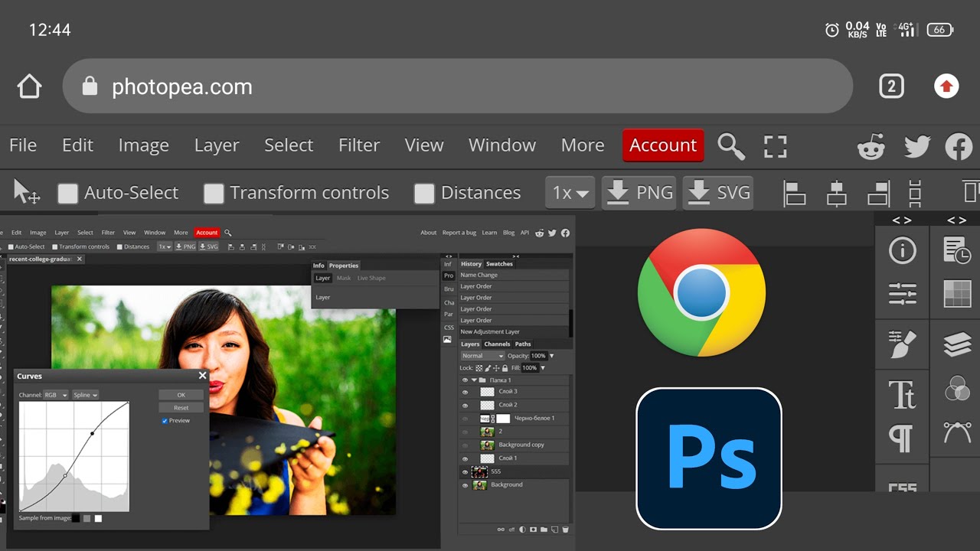Screen dimensions: 980x551
Task: Open the Window menu in top menu bar
Action: (502, 145)
